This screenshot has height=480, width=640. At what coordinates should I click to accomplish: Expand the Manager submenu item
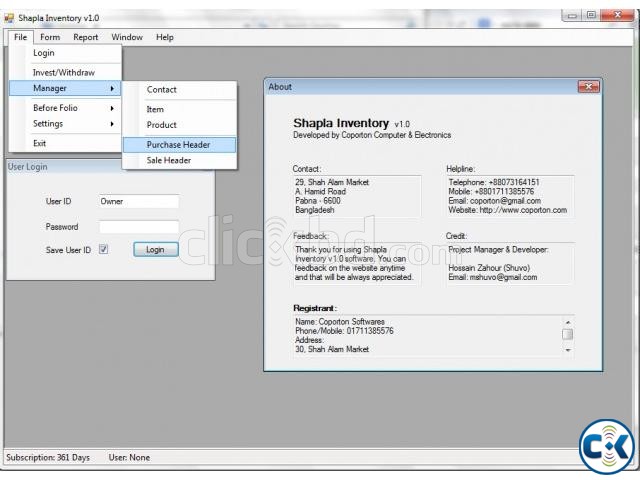(65, 88)
